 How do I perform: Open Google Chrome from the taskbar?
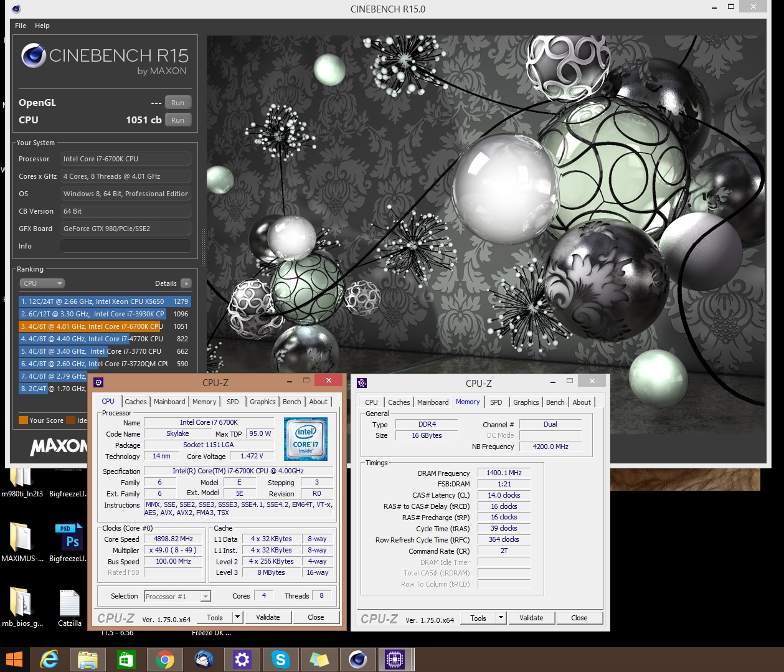165,659
